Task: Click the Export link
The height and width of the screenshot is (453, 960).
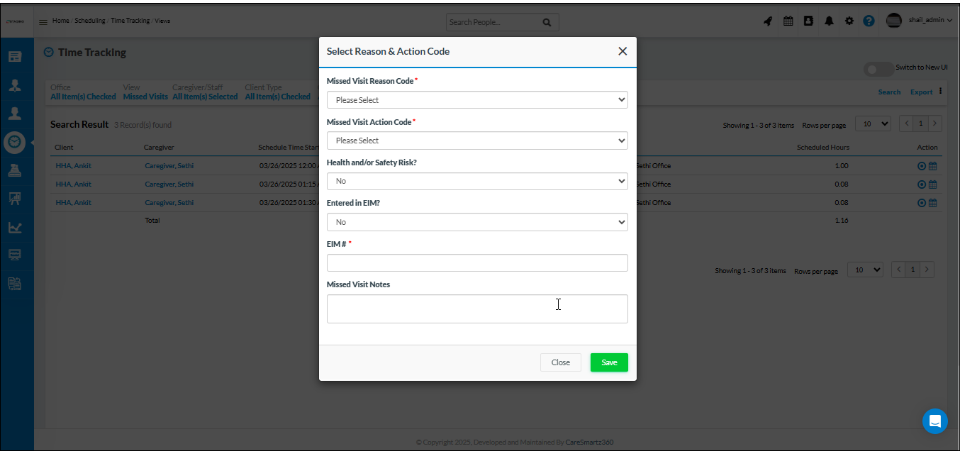Action: [920, 92]
